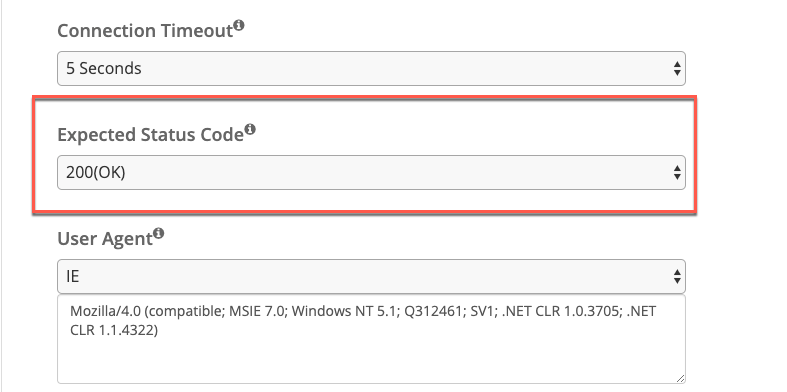
Task: Click the info icon beside Expected Status Code
Action: (250, 129)
